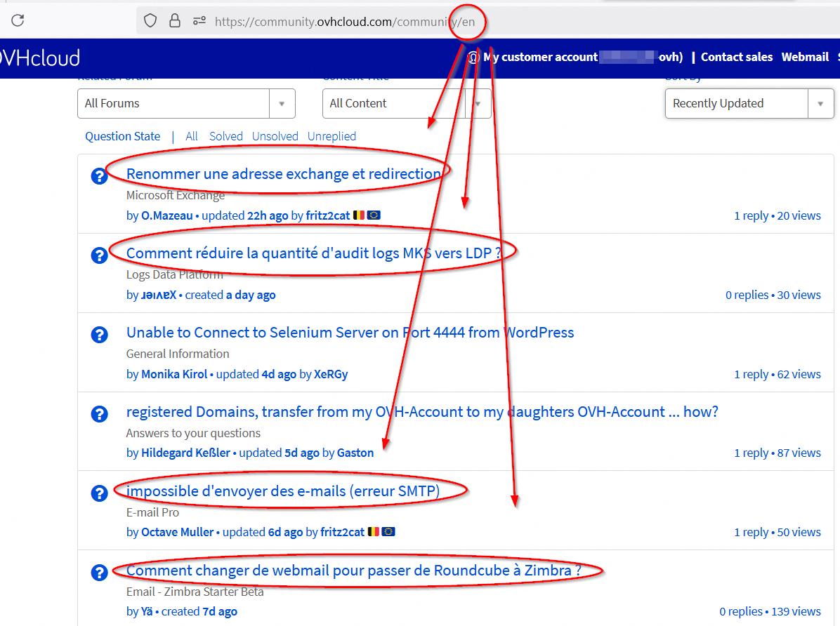Click the browser reload icon
This screenshot has height=626, width=840.
click(x=18, y=21)
